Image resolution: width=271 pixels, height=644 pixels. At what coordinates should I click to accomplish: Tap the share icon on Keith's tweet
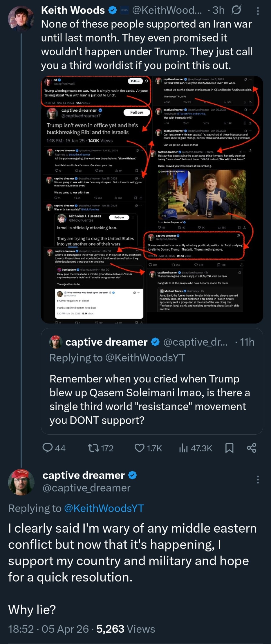pos(252,448)
